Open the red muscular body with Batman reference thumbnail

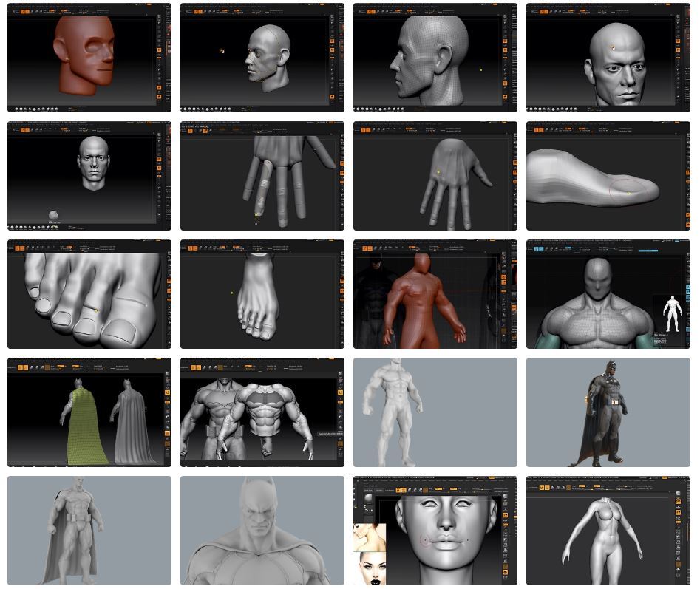[x=435, y=294]
